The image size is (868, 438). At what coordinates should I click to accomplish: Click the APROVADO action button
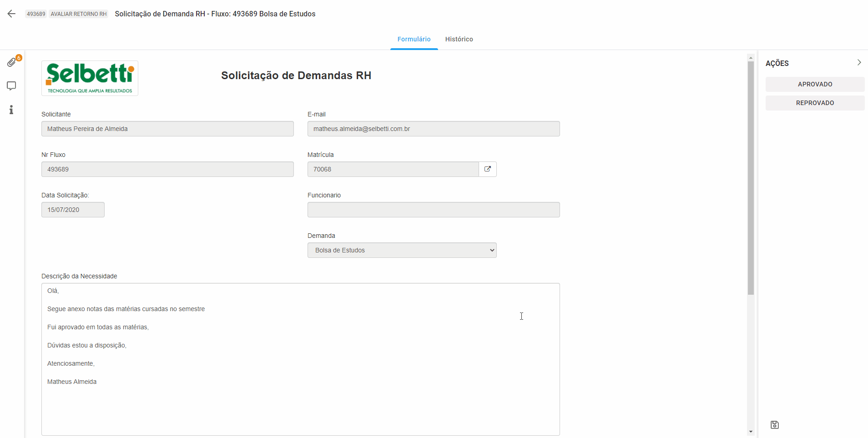click(815, 84)
